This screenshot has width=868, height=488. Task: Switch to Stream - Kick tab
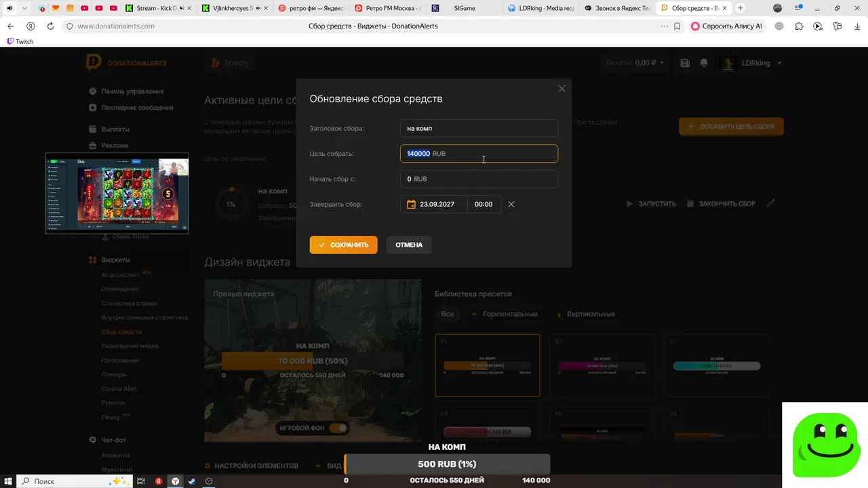point(159,8)
